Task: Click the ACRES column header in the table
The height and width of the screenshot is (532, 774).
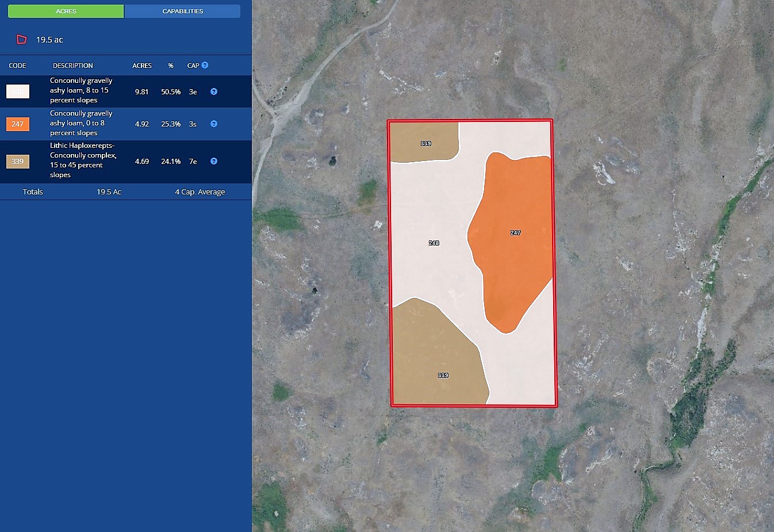Action: click(142, 66)
